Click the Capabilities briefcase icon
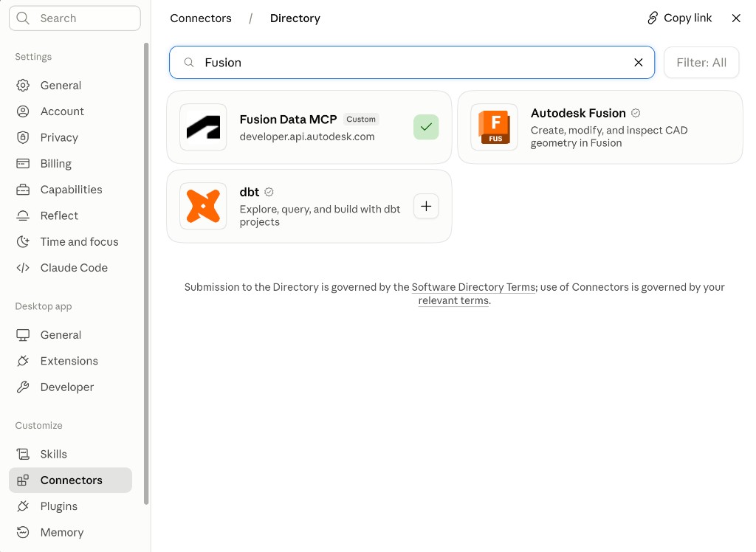The height and width of the screenshot is (552, 756). (23, 190)
